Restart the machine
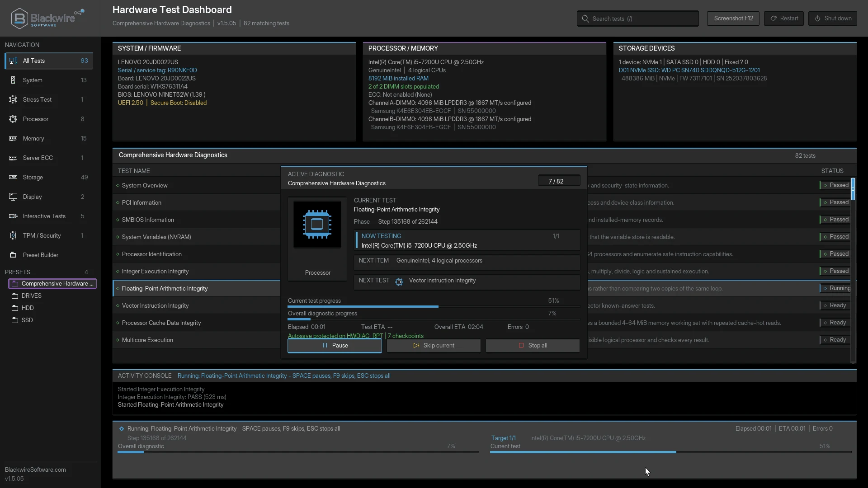 point(784,19)
